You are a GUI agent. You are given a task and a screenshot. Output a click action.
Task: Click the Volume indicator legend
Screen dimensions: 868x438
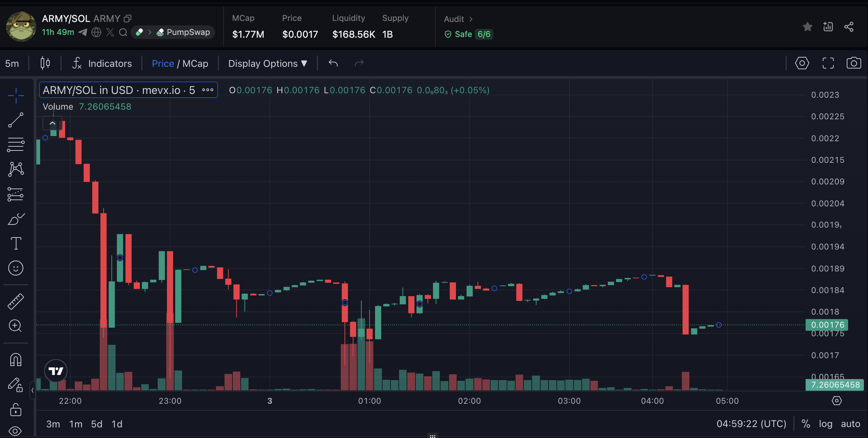tap(87, 107)
